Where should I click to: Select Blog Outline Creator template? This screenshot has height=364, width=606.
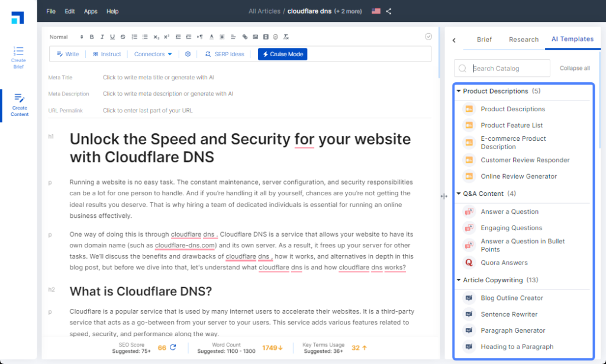[512, 298]
